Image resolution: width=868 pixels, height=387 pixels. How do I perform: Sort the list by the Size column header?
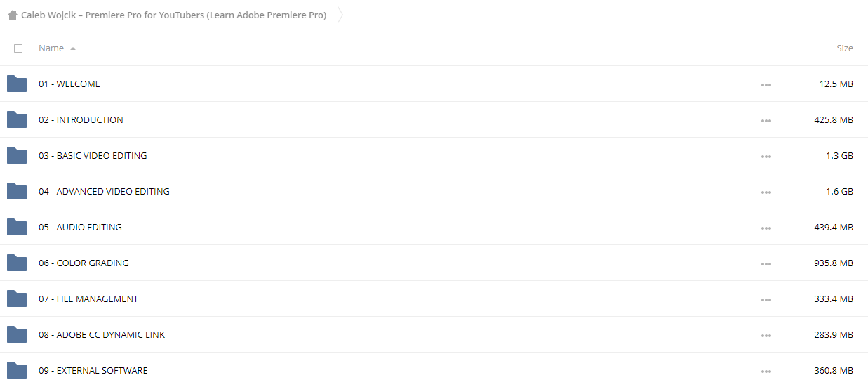tap(844, 48)
